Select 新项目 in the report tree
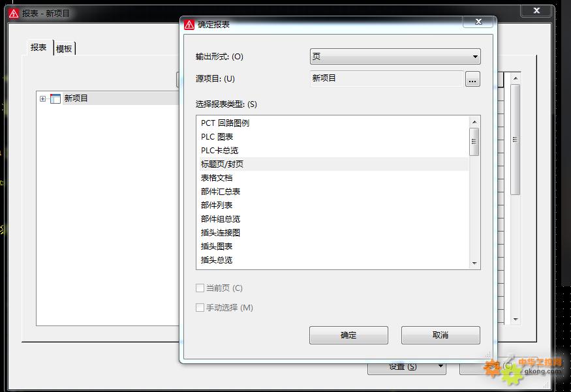The width and height of the screenshot is (571, 392). (76, 98)
